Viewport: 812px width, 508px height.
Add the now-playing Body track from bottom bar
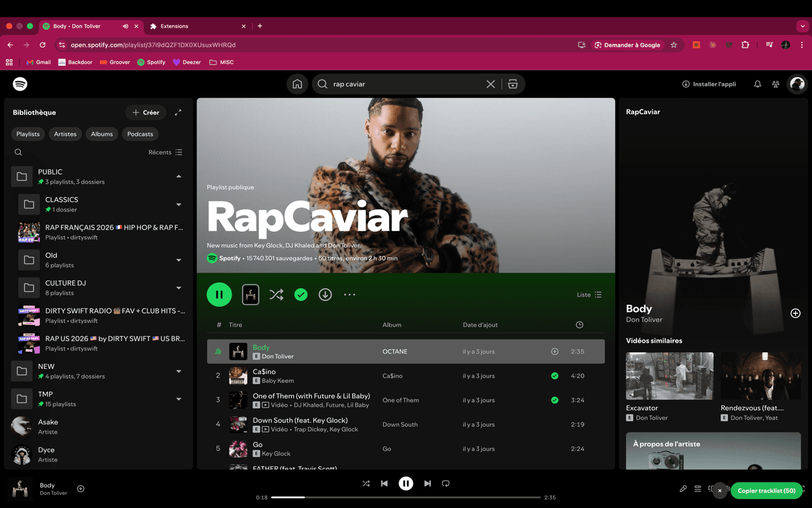(81, 489)
